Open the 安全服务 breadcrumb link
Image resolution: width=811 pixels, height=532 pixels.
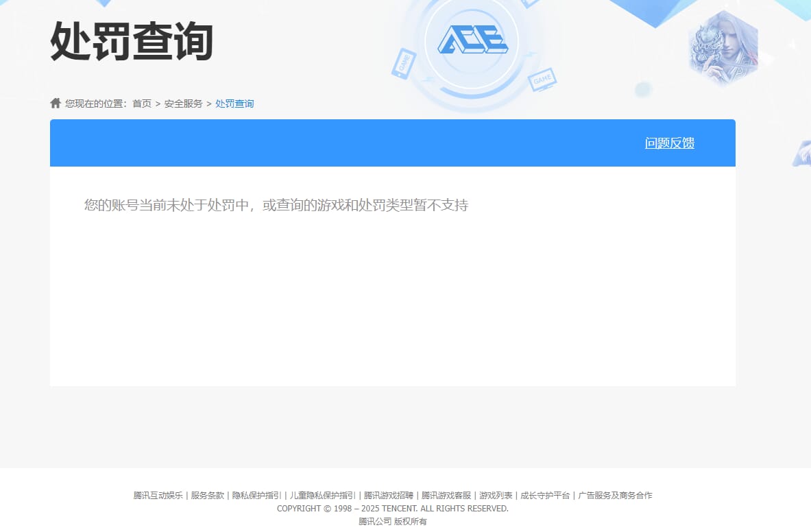pos(183,104)
